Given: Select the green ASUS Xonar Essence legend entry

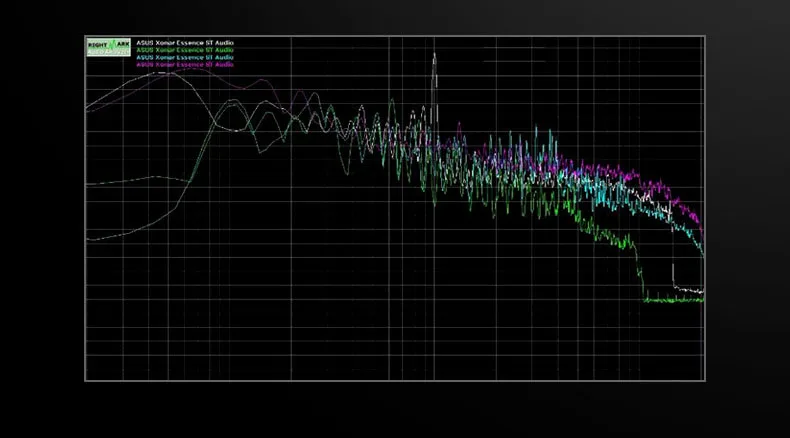Looking at the screenshot, I should tap(185, 50).
